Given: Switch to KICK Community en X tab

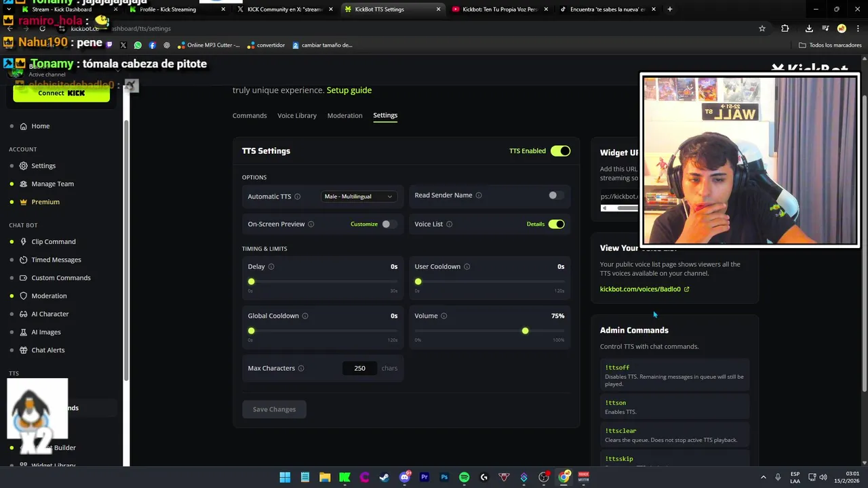Looking at the screenshot, I should 283,9.
